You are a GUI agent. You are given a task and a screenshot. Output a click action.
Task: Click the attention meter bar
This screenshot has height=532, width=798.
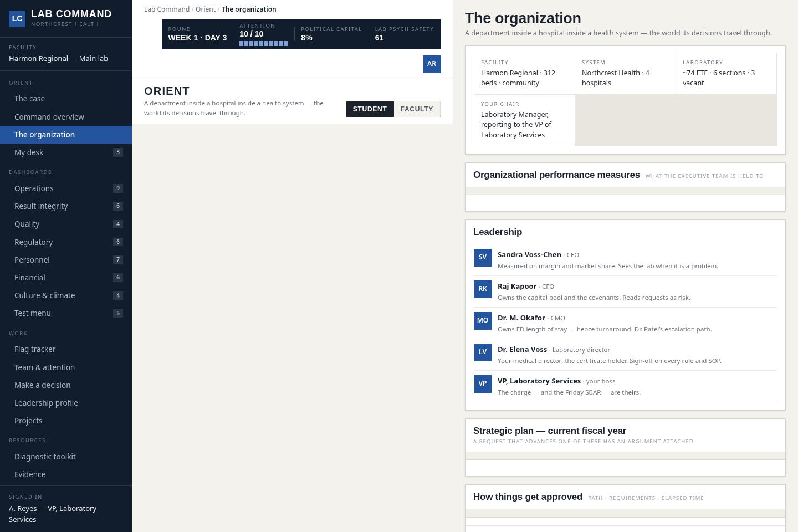[264, 43]
